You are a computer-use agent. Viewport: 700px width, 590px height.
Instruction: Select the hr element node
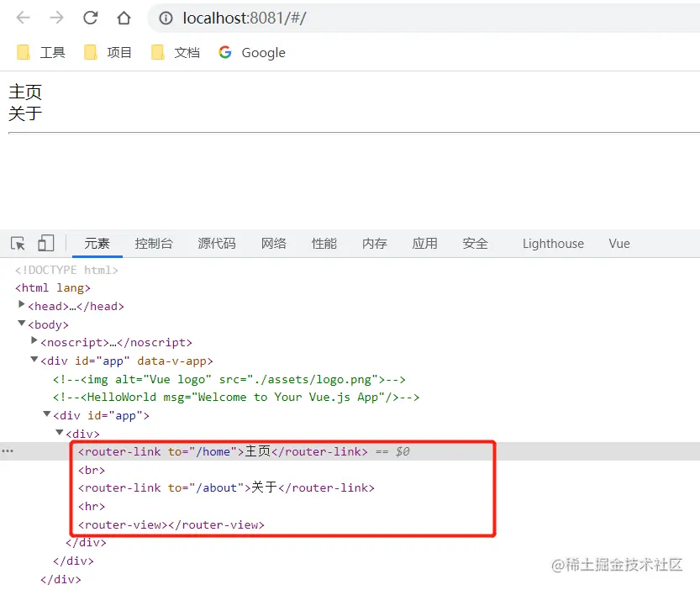pyautogui.click(x=92, y=507)
